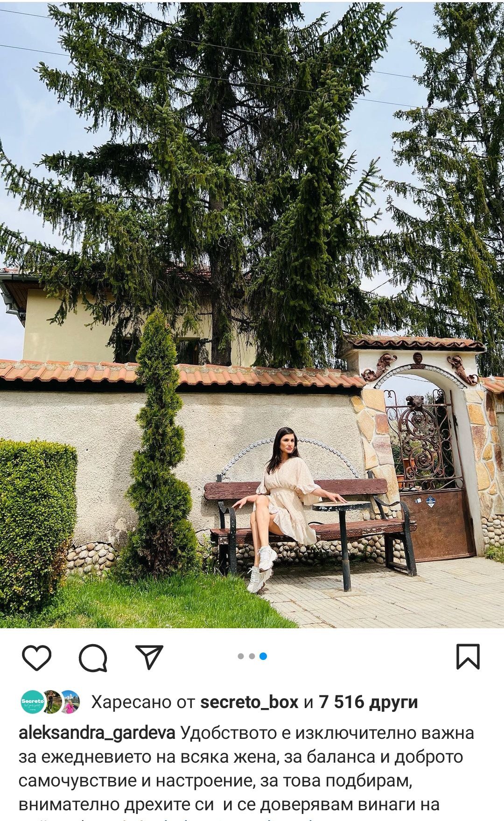
Task: Select the second carousel dot
Action: click(252, 656)
